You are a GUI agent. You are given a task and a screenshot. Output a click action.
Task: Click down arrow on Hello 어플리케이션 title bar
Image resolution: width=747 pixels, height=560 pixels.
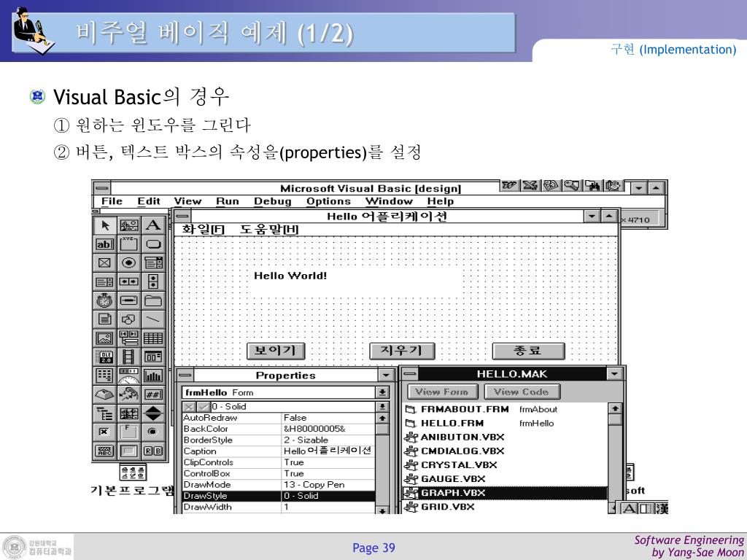[x=592, y=216]
